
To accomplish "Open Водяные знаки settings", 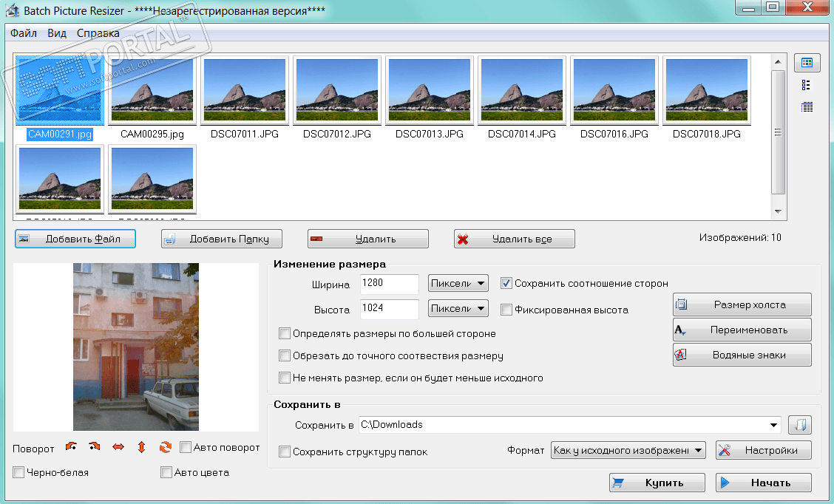I will (742, 355).
